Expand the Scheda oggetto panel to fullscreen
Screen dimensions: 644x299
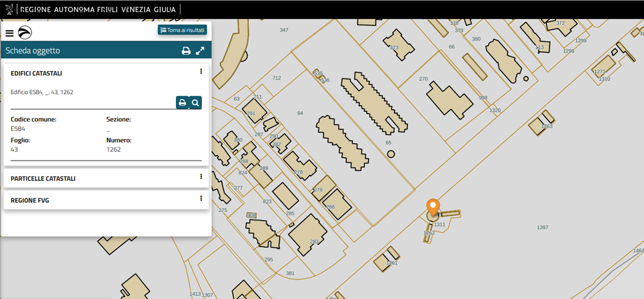click(x=200, y=51)
